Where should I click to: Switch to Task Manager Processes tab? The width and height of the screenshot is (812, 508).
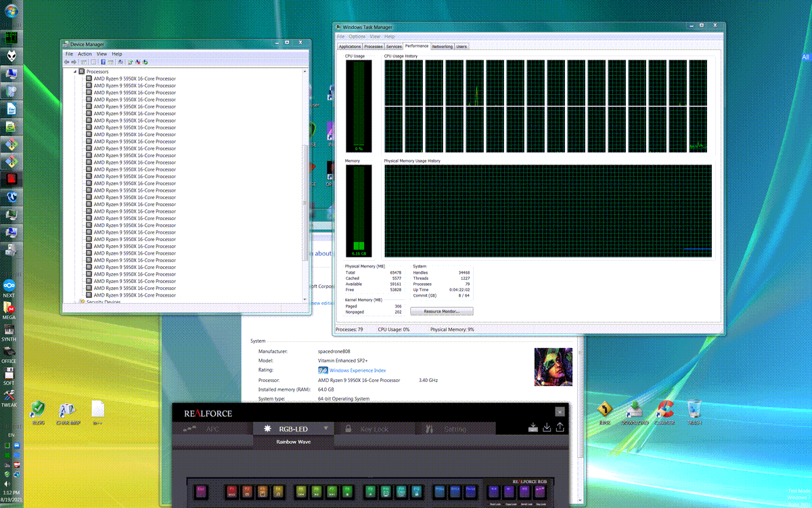(374, 47)
